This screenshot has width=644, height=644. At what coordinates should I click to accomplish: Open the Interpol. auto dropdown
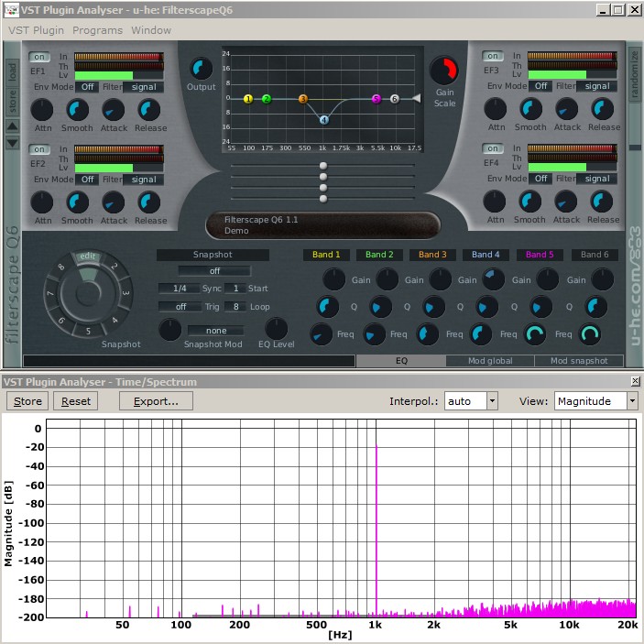click(471, 401)
